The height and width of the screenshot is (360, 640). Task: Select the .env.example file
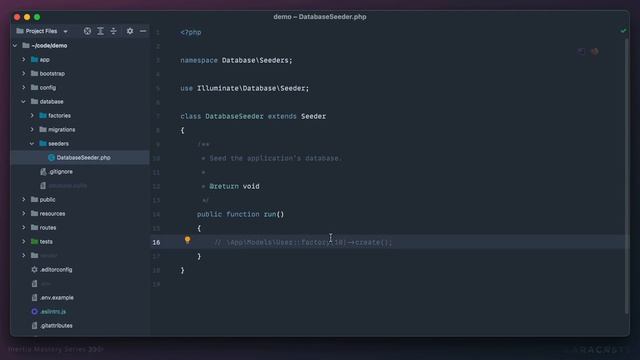click(57, 298)
